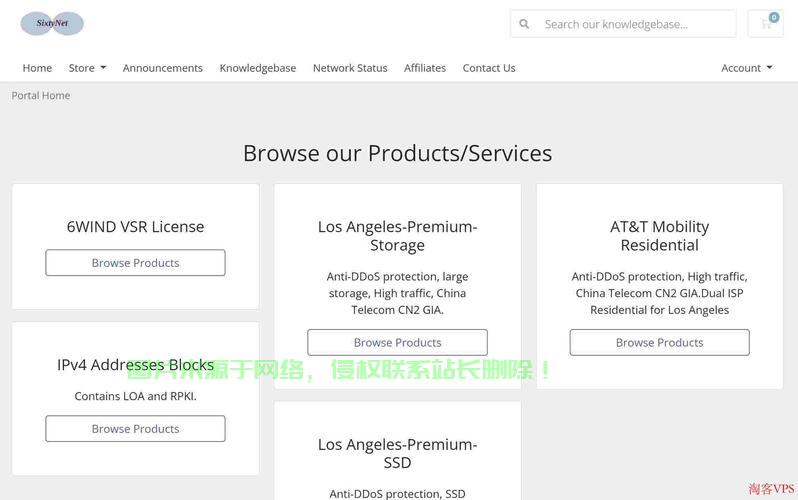Browse Products for 6WIND VSR License

(135, 263)
